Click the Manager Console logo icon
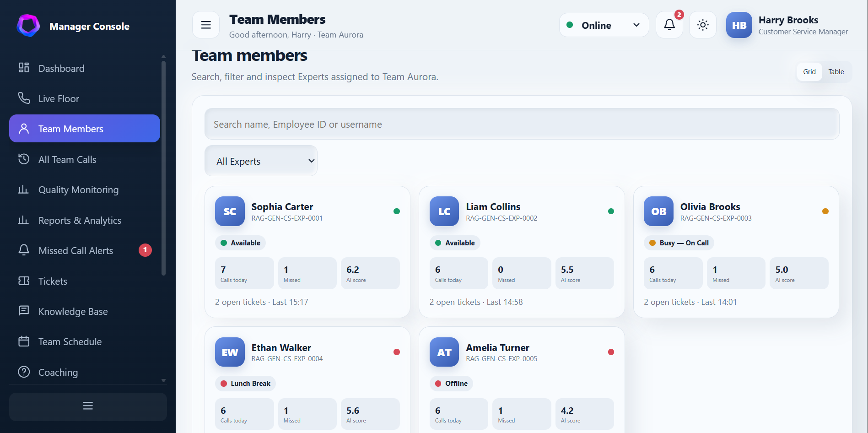 28,26
